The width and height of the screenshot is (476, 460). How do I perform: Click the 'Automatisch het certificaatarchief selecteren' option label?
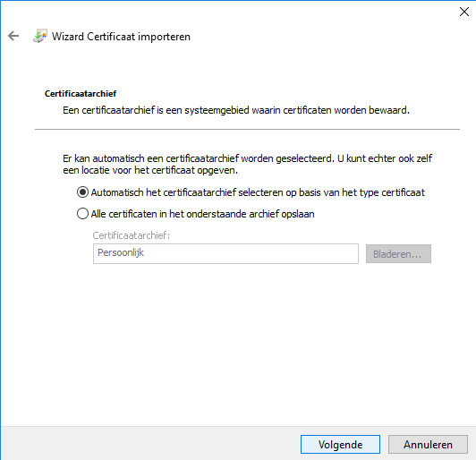(x=258, y=192)
